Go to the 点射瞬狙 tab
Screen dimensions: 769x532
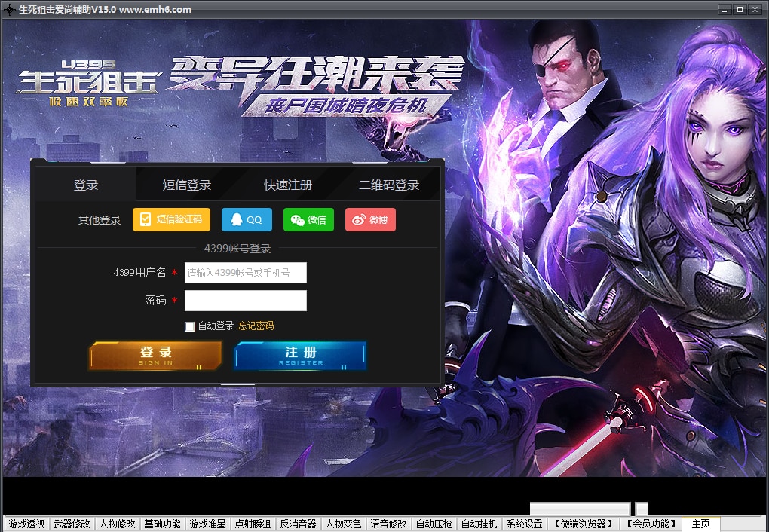click(253, 524)
